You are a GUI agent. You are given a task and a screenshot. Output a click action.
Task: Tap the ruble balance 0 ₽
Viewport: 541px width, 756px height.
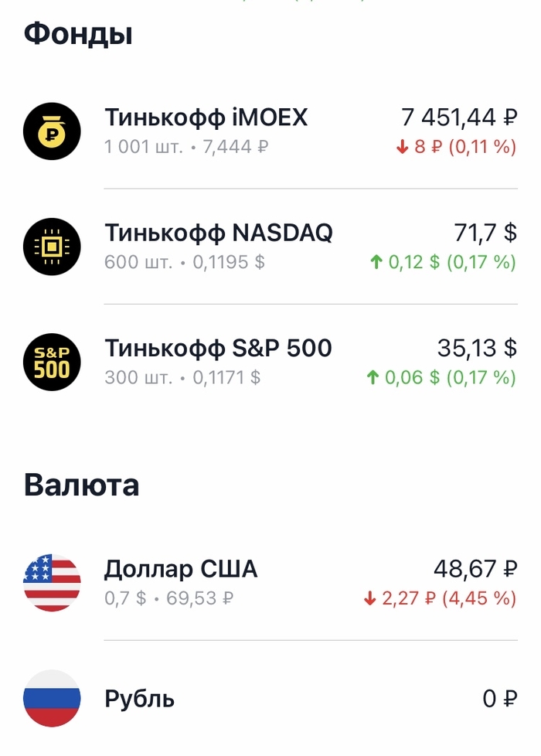(x=499, y=700)
